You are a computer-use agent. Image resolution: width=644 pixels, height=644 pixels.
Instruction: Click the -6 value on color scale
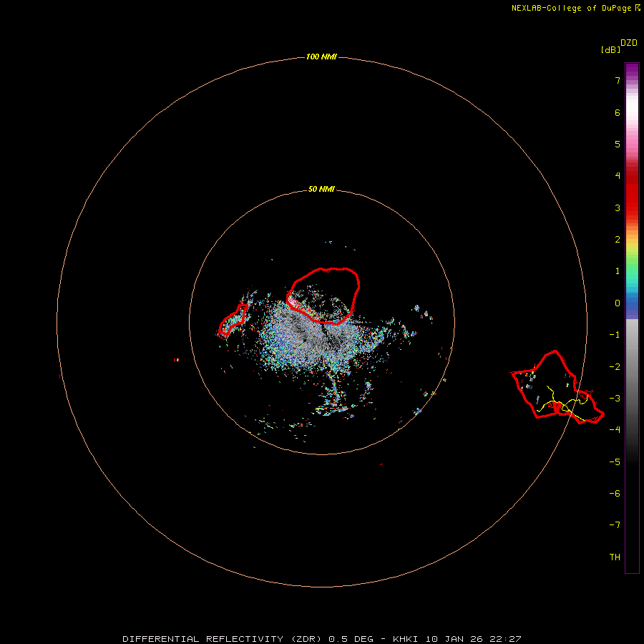click(x=615, y=493)
